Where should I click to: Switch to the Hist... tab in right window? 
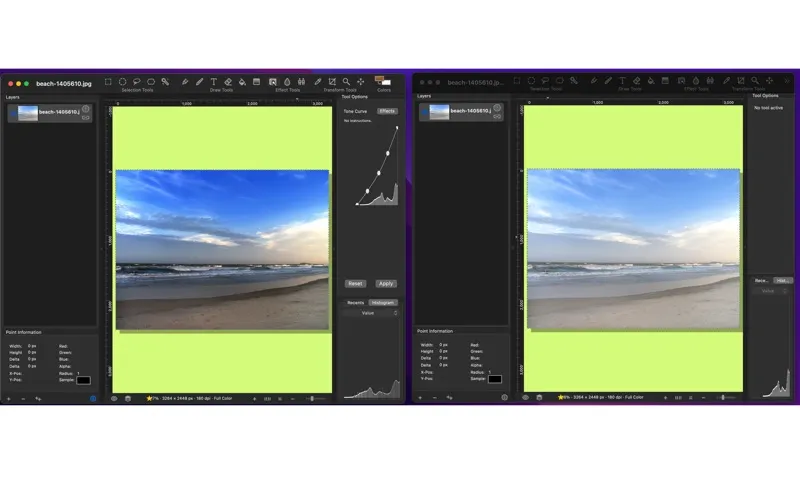[x=783, y=281]
